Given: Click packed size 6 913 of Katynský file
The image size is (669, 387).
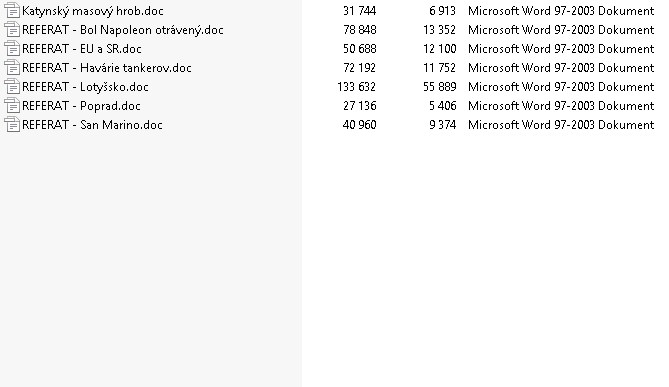Looking at the screenshot, I should click(x=442, y=11).
